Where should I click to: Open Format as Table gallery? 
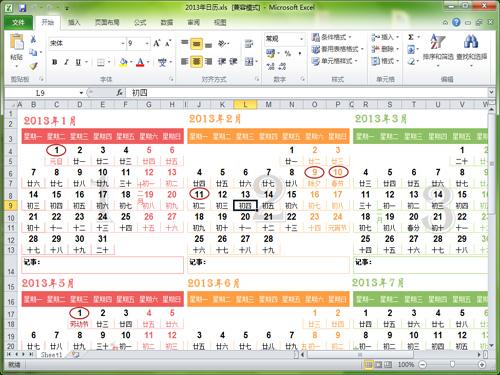tap(337, 49)
